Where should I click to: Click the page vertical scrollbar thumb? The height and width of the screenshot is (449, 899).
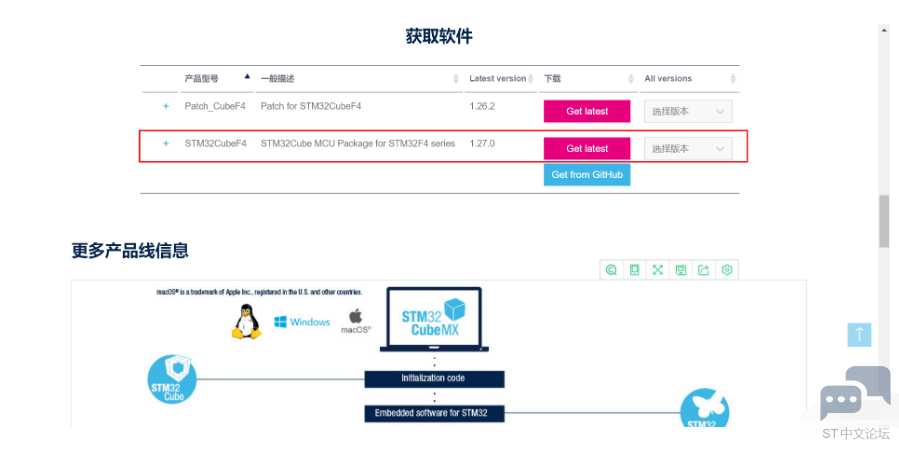885,221
